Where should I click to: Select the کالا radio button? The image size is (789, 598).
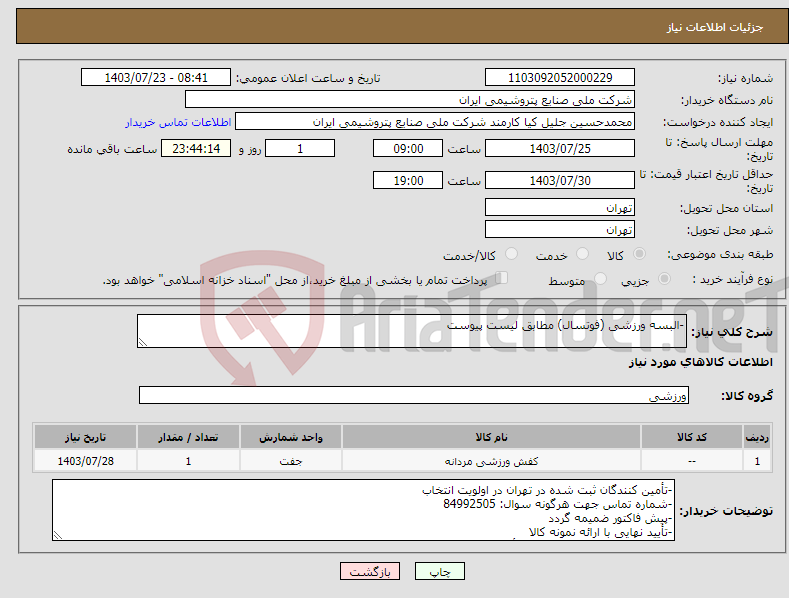click(x=640, y=254)
